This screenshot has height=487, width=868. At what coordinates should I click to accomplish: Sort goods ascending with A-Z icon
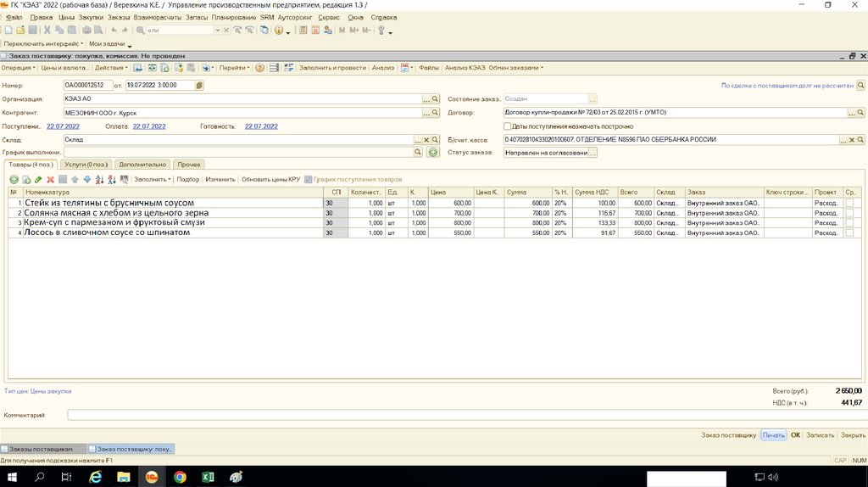(x=99, y=180)
